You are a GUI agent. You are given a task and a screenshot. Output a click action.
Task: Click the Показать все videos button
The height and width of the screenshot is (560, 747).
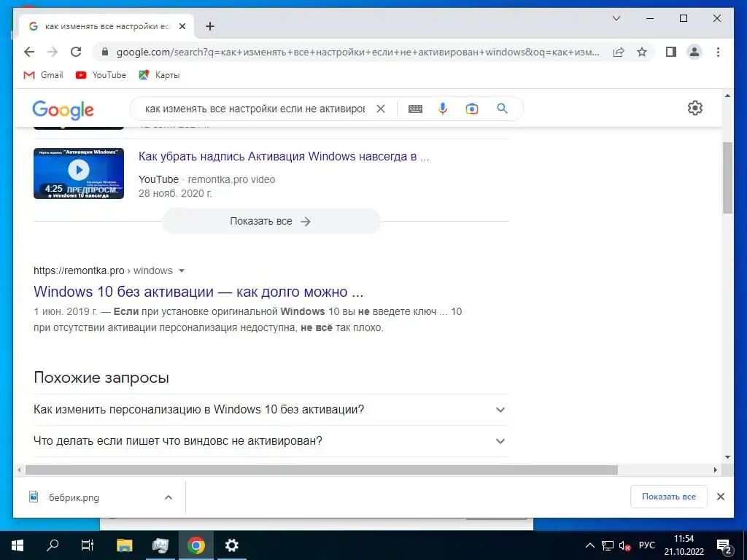[x=271, y=221]
